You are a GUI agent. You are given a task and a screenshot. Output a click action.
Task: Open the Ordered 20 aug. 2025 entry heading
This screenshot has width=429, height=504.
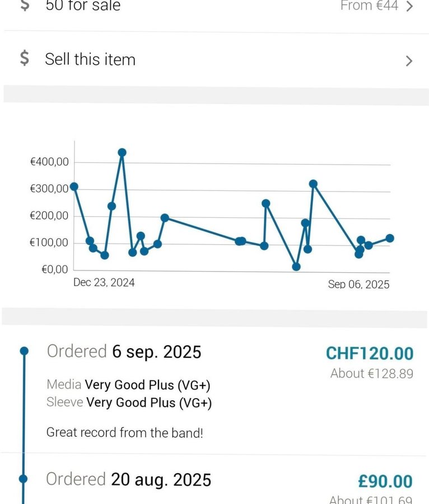pos(128,479)
